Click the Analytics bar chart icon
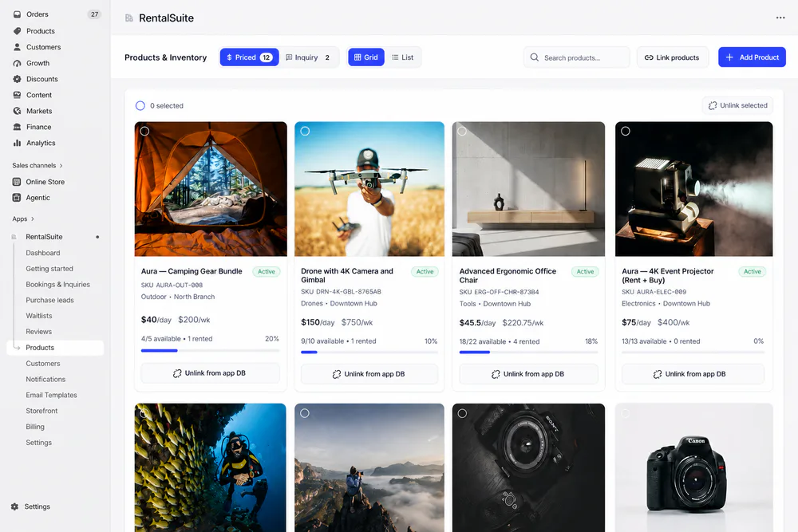 coord(17,143)
